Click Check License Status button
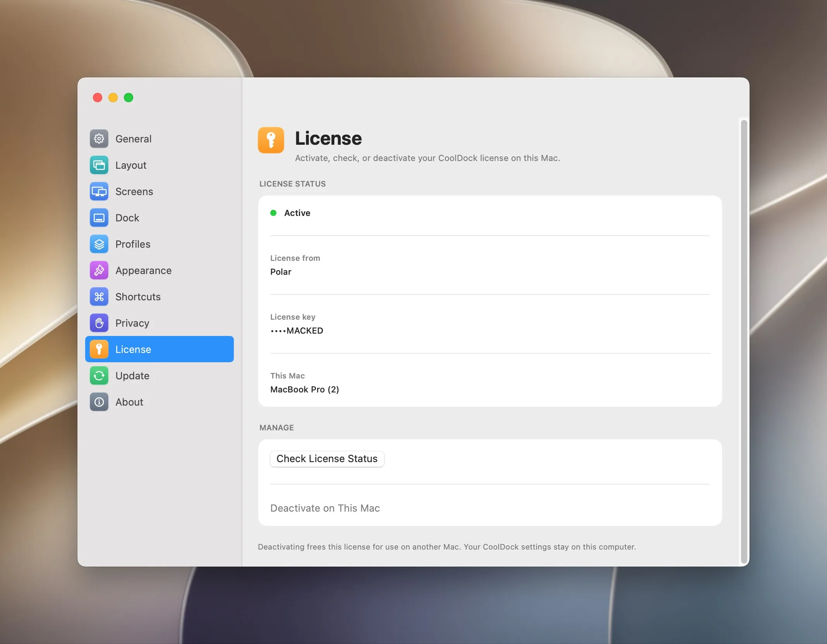 327,459
